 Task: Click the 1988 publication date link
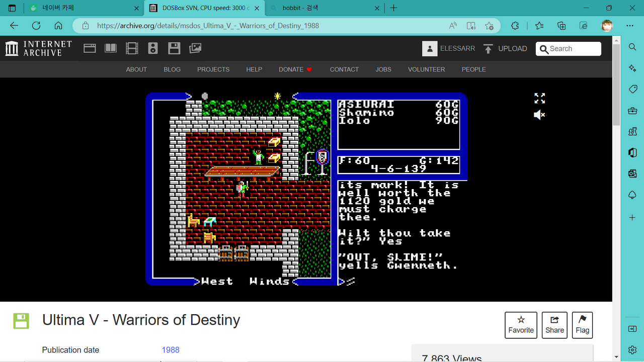(x=171, y=350)
